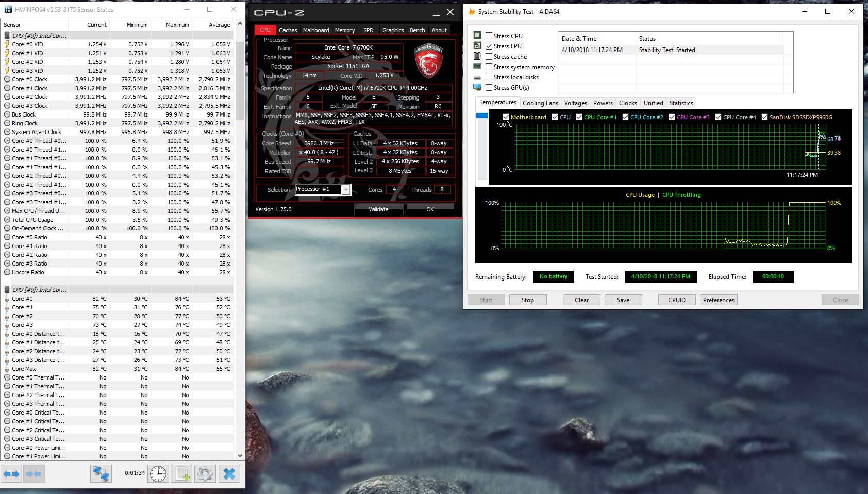The image size is (868, 494).
Task: Click the Stress local disks icon
Action: tap(477, 77)
